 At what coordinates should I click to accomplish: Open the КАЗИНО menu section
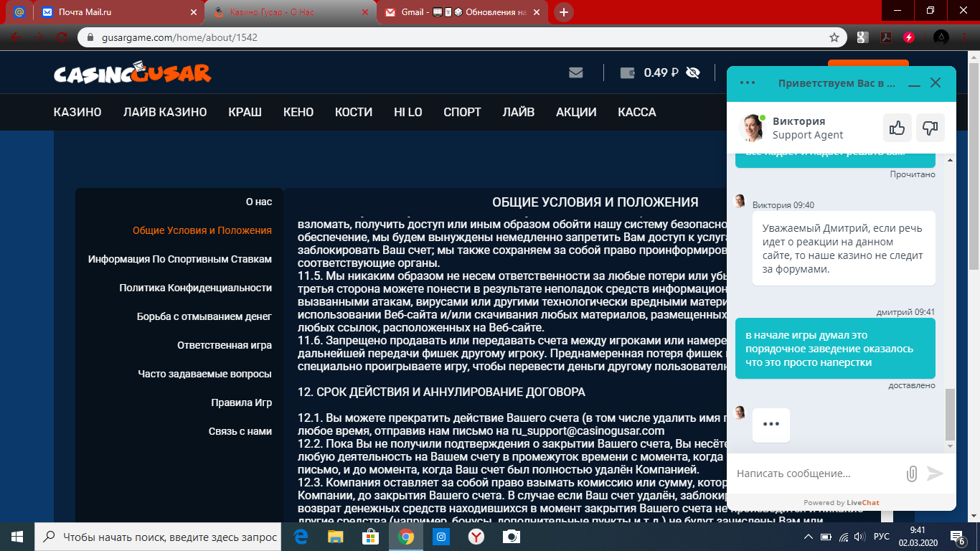[77, 112]
